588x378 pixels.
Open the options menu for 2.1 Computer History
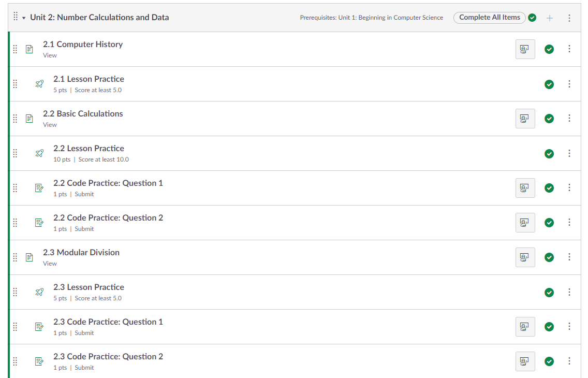coord(569,49)
